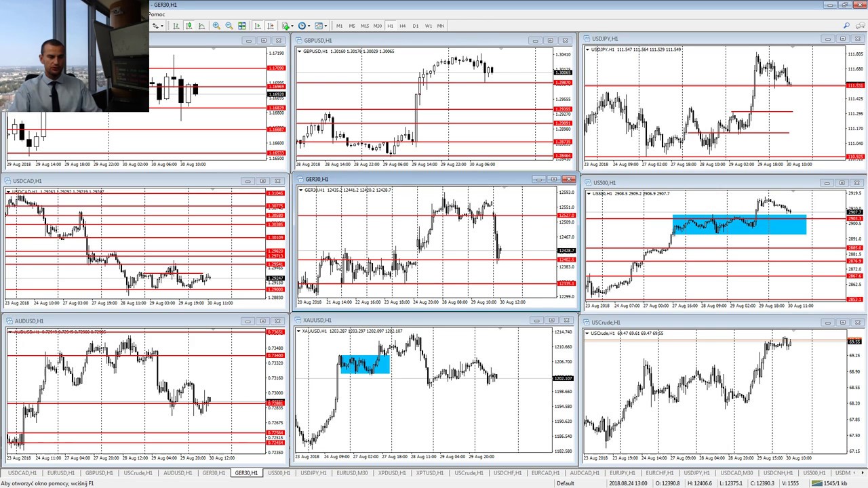Click the connection status "1545/1 kb" indicator
The height and width of the screenshot is (488, 868).
(830, 483)
